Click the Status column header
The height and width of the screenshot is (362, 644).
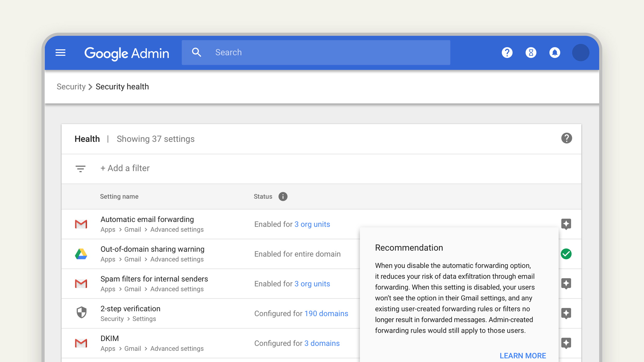click(x=263, y=196)
